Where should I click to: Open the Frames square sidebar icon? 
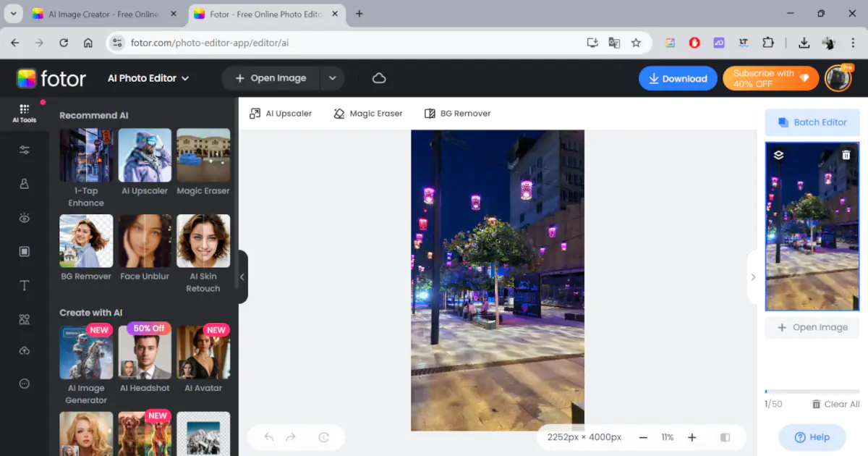tap(25, 251)
